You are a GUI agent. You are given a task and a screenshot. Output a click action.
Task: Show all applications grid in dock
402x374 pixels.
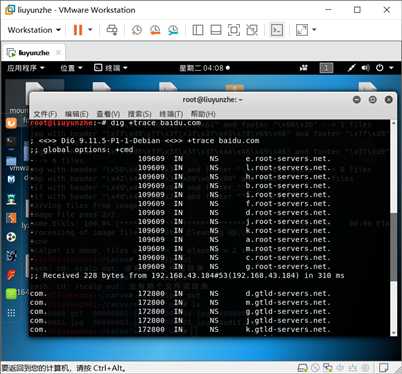[x=11, y=313]
